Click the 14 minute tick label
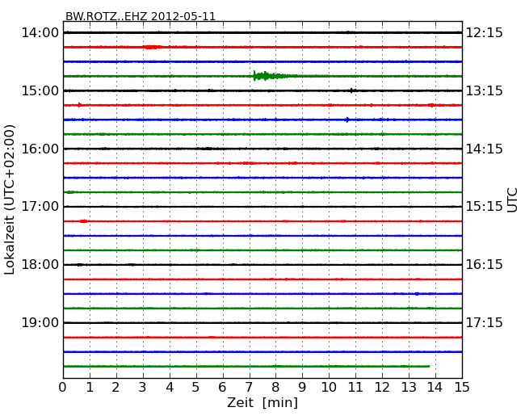This screenshot has width=525, height=420. 435,388
